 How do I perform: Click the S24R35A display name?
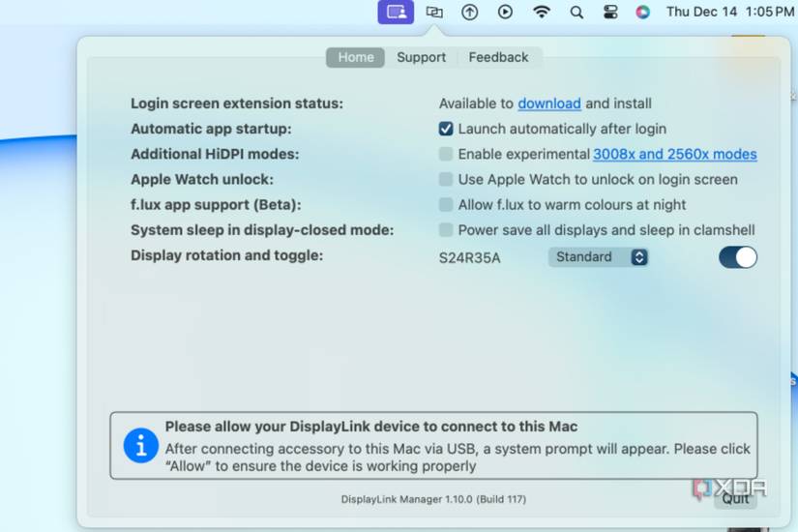469,258
